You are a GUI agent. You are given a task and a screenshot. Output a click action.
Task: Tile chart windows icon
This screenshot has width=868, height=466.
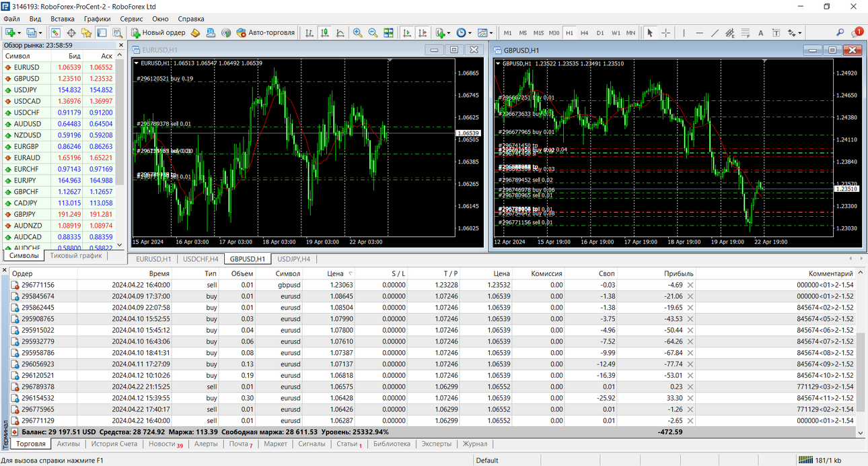point(388,32)
